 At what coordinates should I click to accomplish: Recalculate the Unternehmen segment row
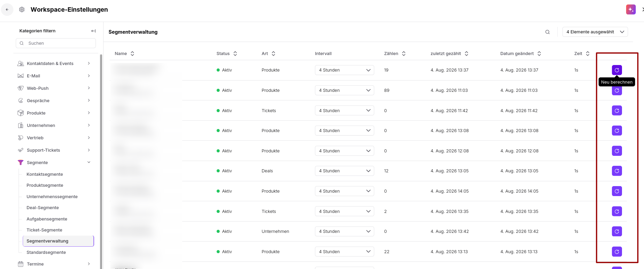tap(617, 232)
